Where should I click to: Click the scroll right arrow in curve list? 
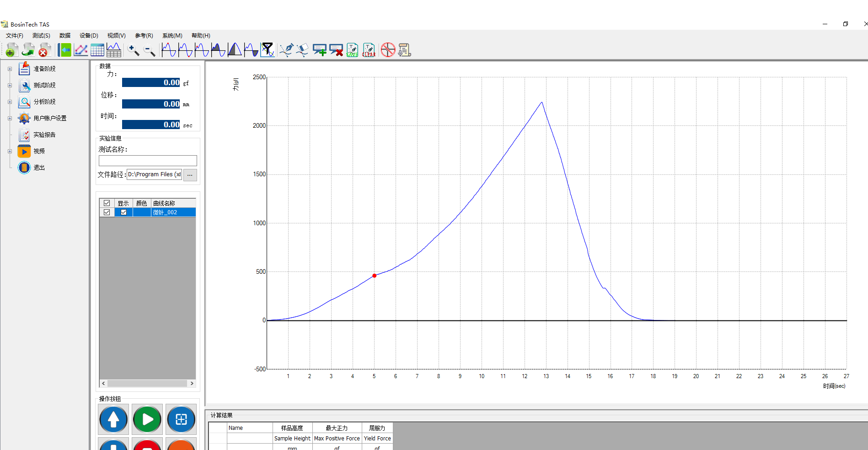(x=192, y=384)
